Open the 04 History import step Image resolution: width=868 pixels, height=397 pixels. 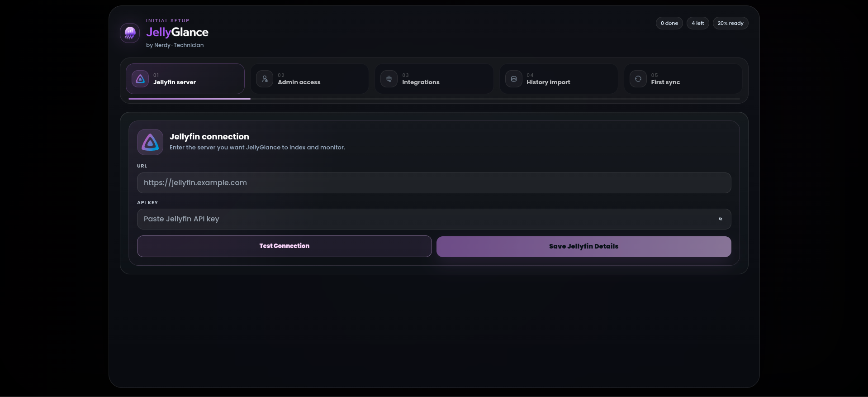click(559, 79)
